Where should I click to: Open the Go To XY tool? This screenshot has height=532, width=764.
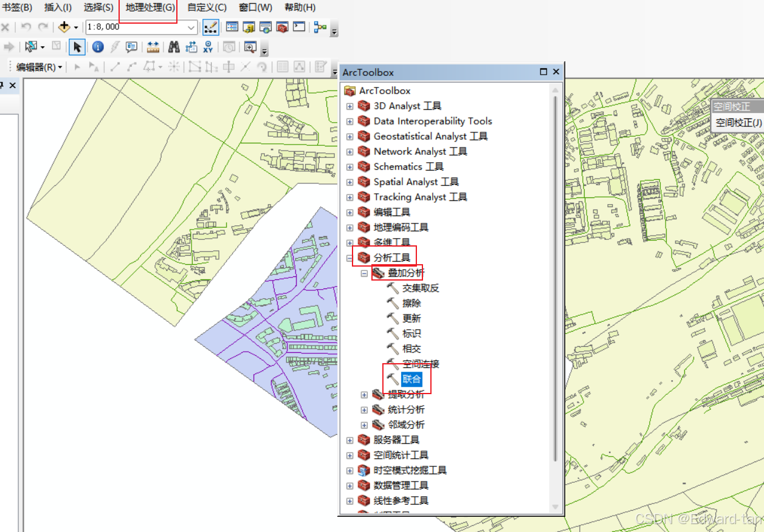[208, 47]
